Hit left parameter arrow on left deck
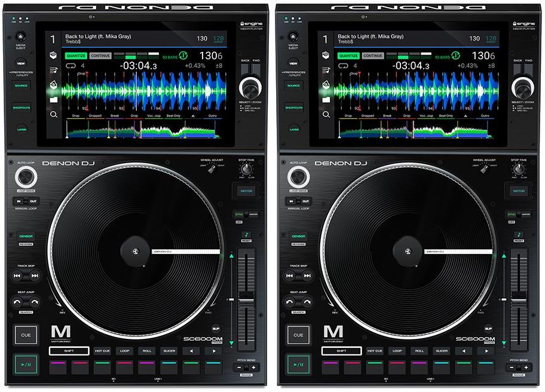Viewport: 545px width, 392px height. pyautogui.click(x=191, y=351)
